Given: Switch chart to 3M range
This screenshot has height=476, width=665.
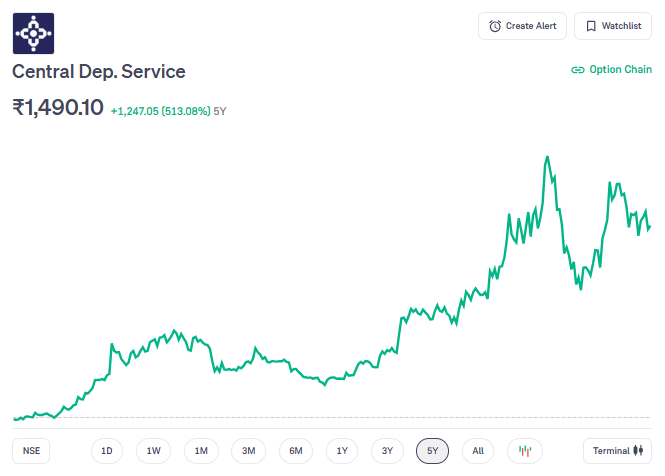Looking at the screenshot, I should coord(248,451).
